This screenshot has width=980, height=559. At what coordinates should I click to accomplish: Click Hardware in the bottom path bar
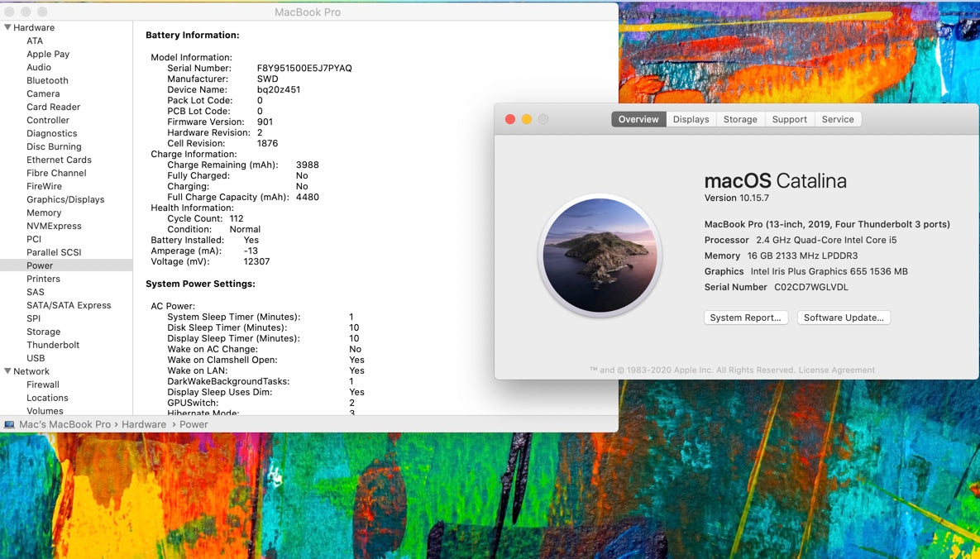tap(144, 424)
